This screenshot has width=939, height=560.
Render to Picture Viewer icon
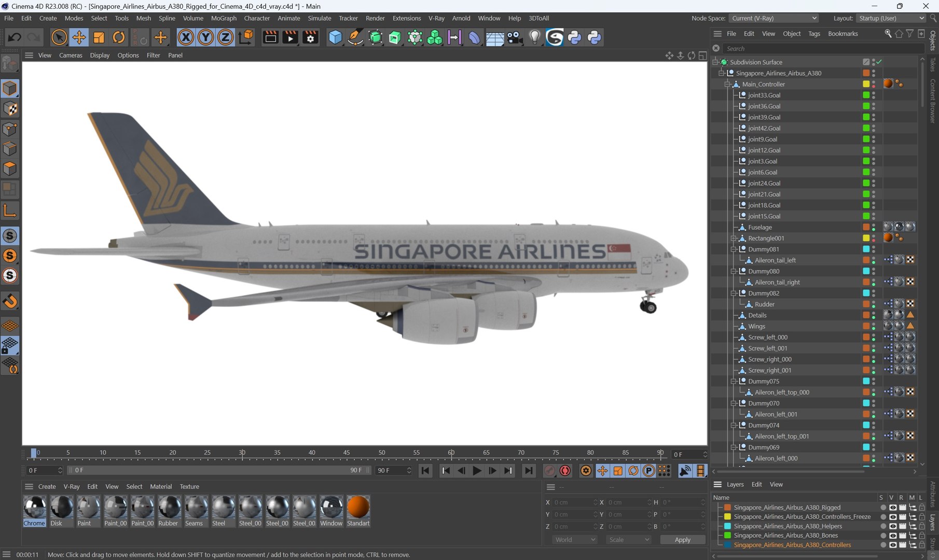291,37
